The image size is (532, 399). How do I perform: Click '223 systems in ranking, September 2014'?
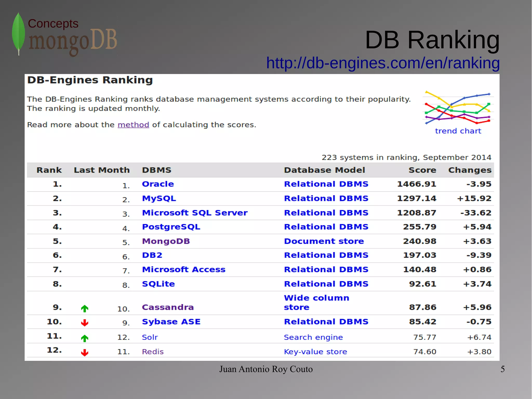coord(407,158)
